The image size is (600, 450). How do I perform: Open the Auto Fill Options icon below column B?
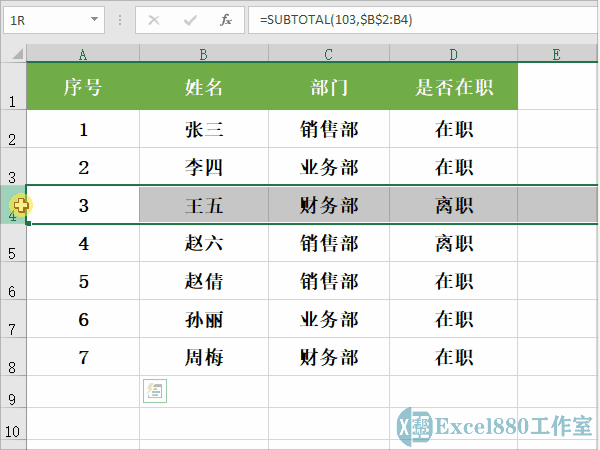pos(155,391)
